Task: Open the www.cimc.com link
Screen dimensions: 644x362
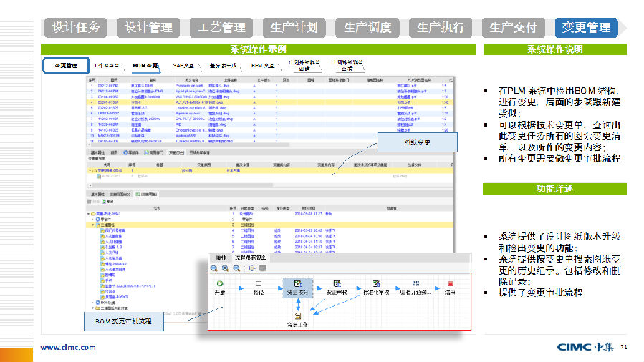Action: click(x=67, y=347)
